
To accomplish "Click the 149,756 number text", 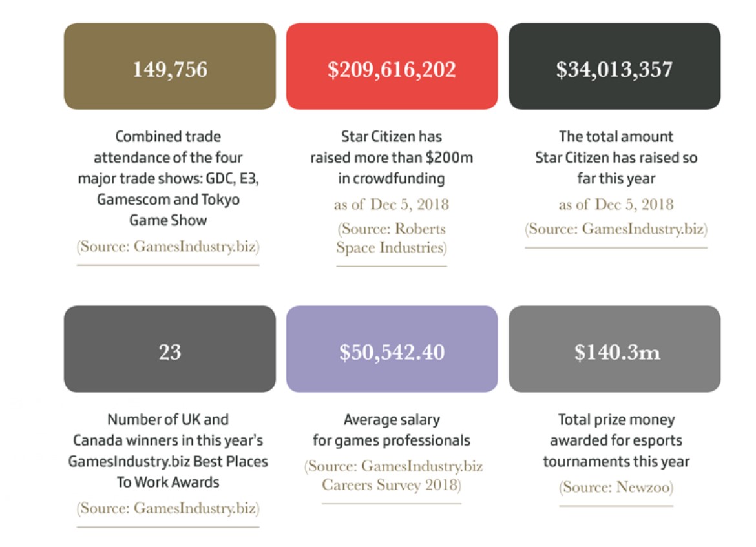I will pyautogui.click(x=170, y=69).
